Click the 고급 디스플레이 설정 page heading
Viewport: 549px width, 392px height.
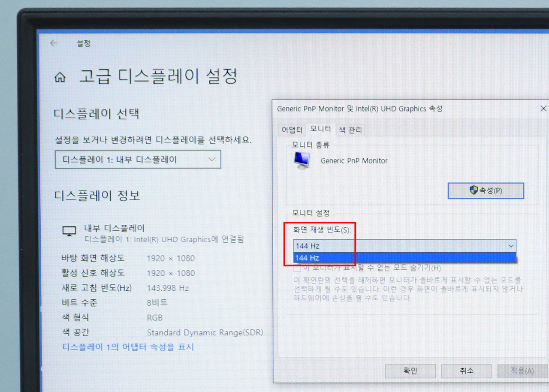pyautogui.click(x=158, y=77)
